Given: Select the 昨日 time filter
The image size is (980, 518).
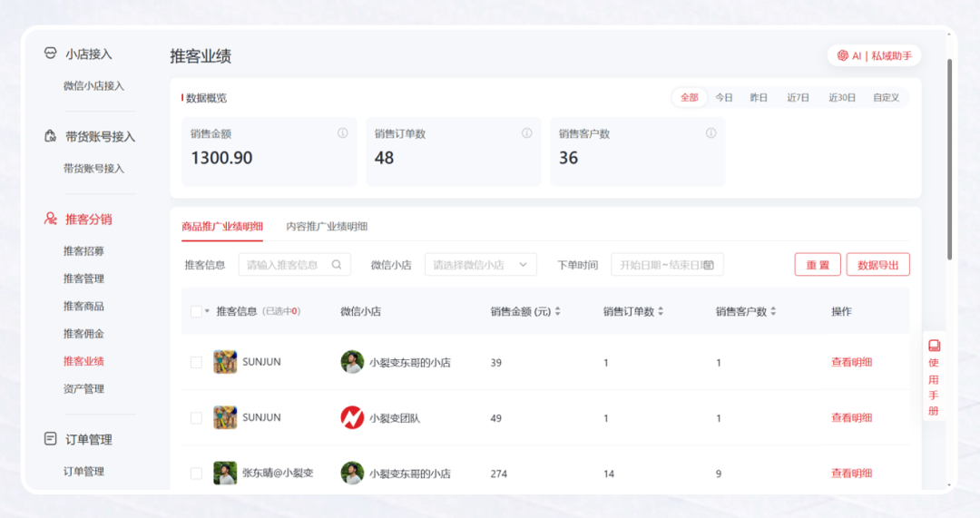Looking at the screenshot, I should [x=758, y=97].
